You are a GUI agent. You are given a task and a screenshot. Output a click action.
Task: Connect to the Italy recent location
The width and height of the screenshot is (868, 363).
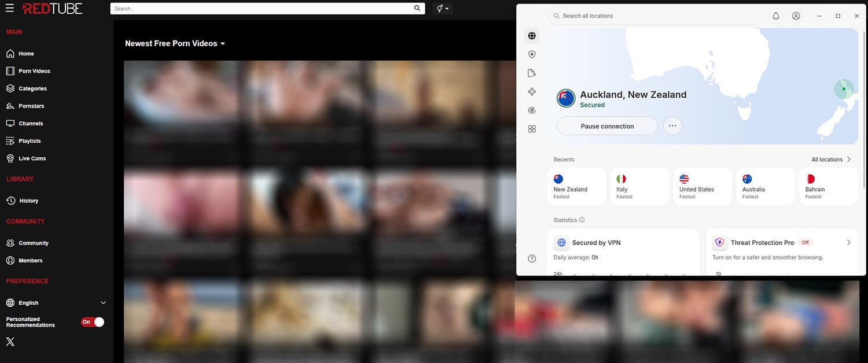coord(639,186)
